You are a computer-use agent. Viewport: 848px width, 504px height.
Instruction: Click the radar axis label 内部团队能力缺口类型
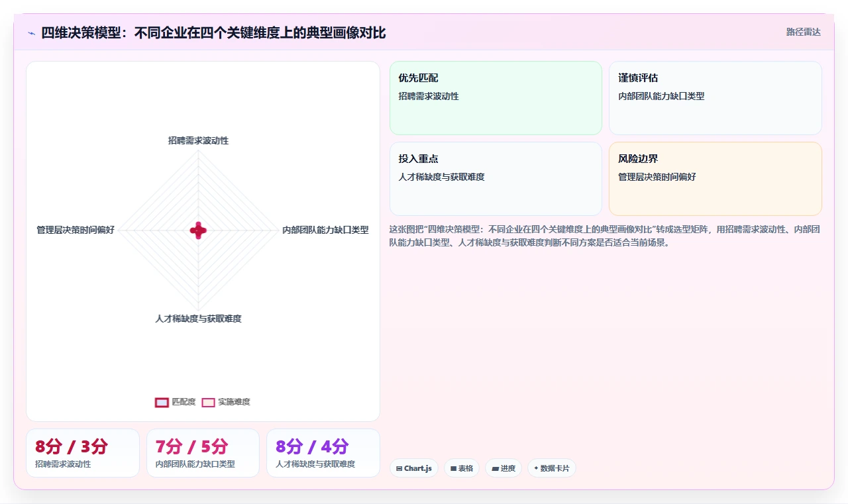point(325,230)
